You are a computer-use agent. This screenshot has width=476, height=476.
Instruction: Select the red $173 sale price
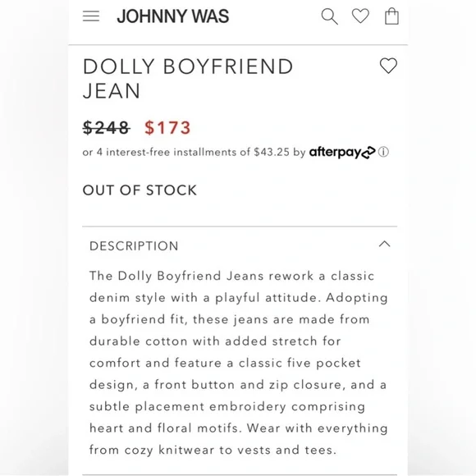tap(167, 127)
